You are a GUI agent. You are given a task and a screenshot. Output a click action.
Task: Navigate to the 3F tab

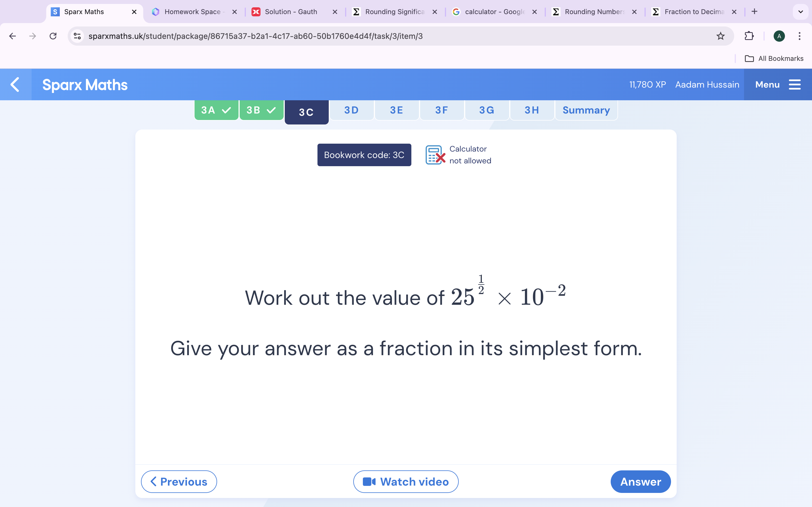pos(441,110)
